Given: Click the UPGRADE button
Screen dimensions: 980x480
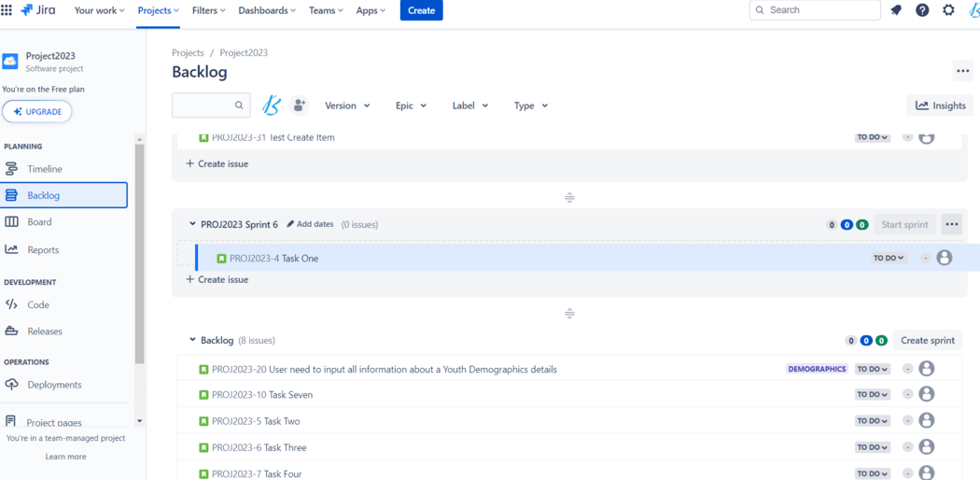Looking at the screenshot, I should [37, 111].
